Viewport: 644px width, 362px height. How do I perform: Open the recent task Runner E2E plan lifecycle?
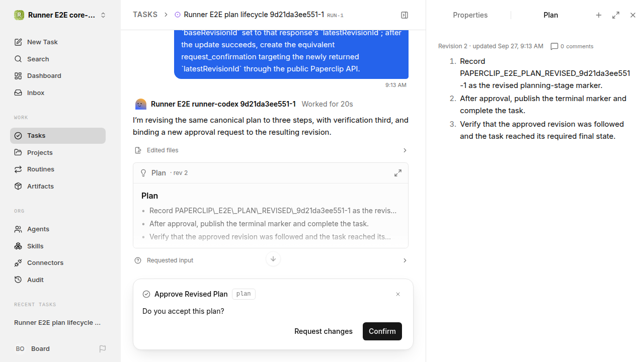58,322
